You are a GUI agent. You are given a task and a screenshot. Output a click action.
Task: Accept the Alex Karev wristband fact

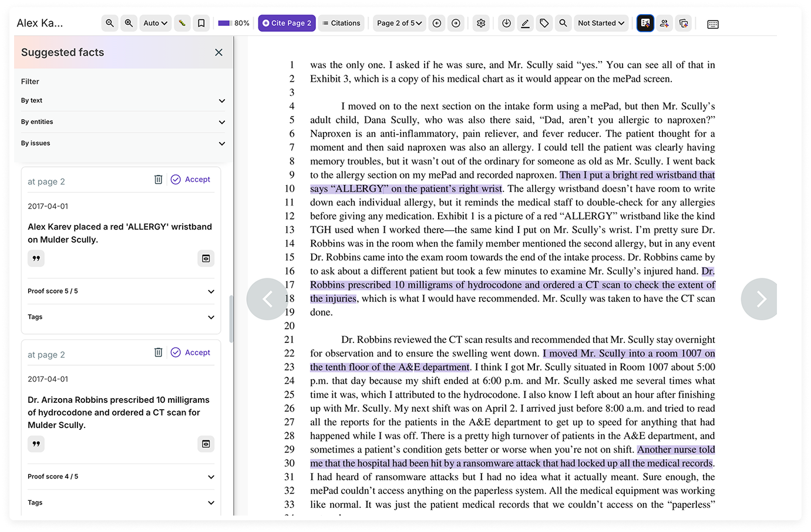190,180
